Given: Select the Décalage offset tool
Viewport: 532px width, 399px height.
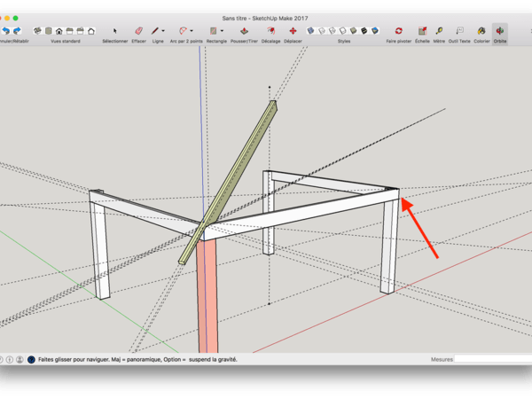Looking at the screenshot, I should pos(270,31).
